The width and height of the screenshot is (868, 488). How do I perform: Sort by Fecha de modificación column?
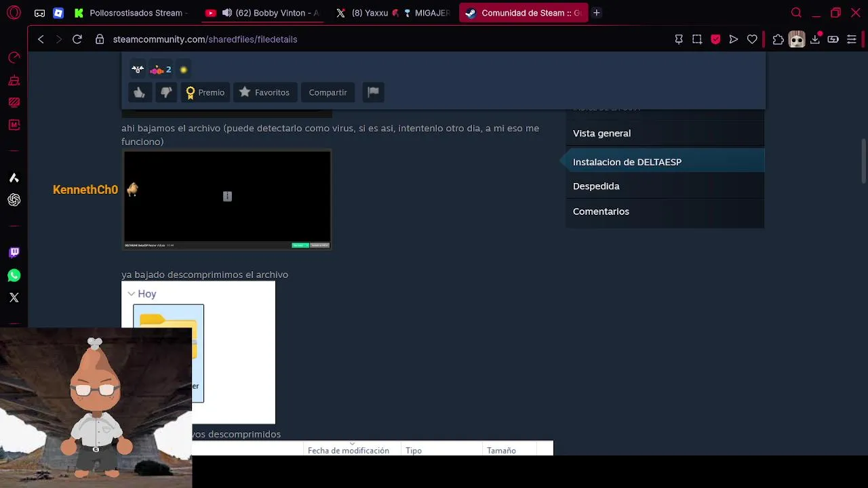pos(349,451)
